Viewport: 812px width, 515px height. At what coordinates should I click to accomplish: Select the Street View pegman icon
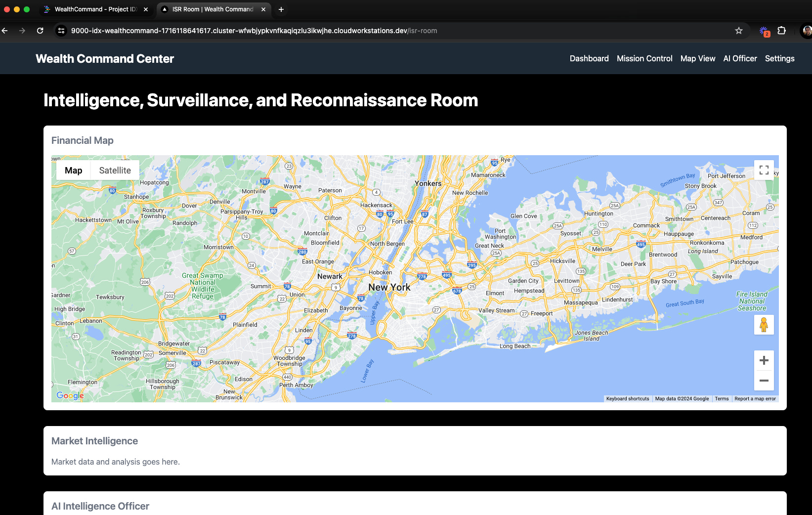[x=764, y=325]
